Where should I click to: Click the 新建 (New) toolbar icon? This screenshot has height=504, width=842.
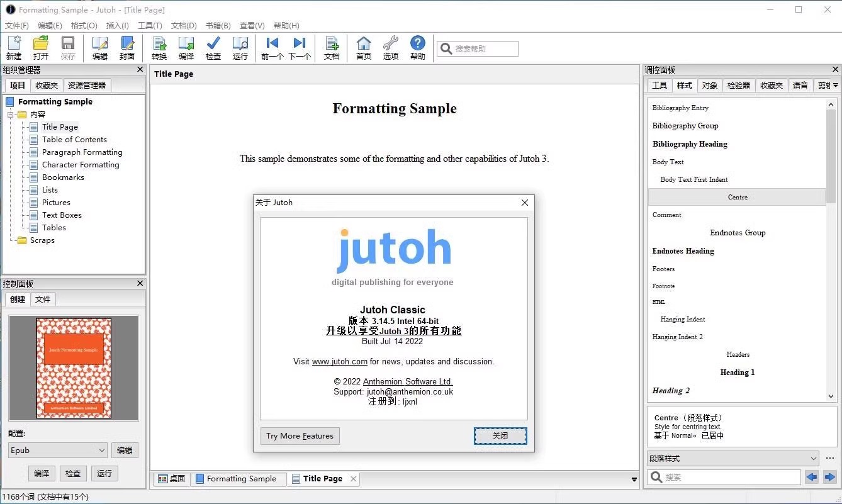click(14, 48)
